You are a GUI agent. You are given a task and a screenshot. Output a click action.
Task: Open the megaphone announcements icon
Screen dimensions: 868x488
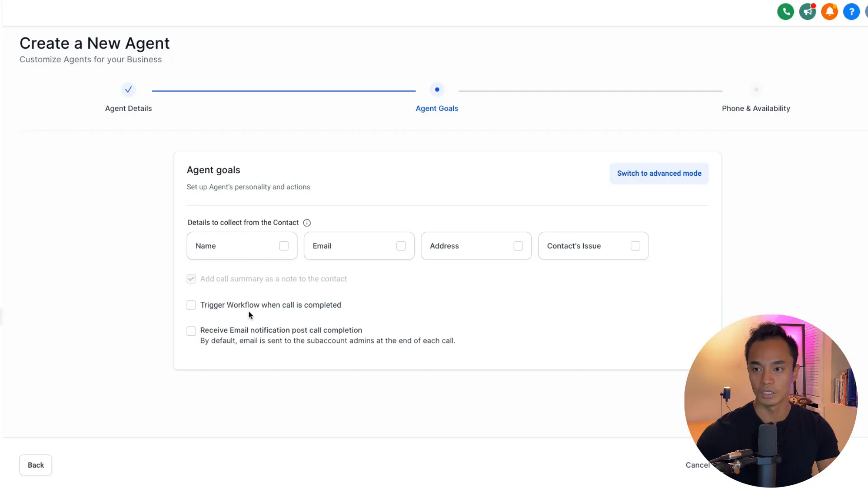pos(807,11)
